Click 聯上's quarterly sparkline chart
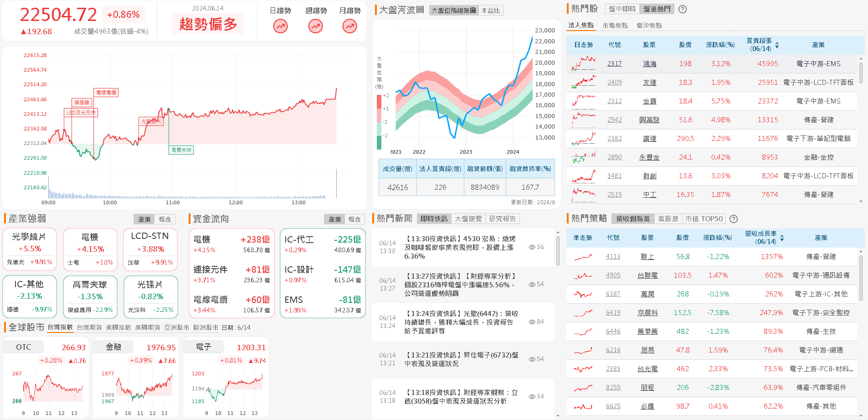This screenshot has width=868, height=420. pos(582,256)
